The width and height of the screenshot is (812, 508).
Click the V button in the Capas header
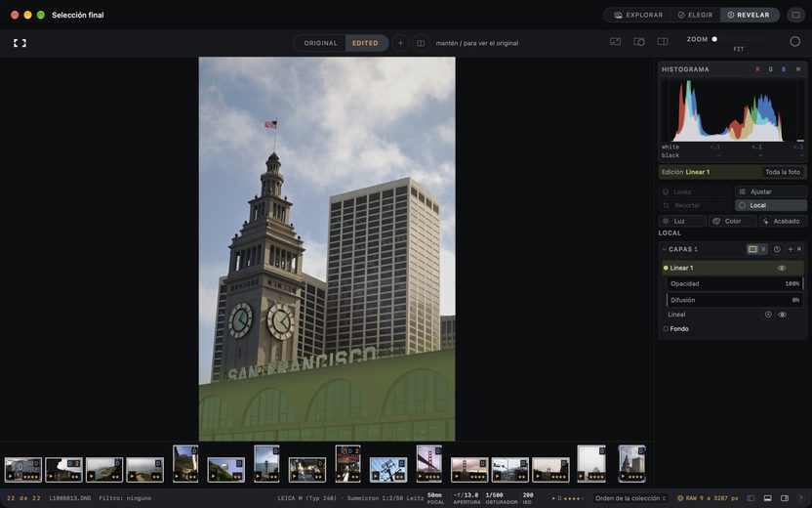click(x=763, y=249)
